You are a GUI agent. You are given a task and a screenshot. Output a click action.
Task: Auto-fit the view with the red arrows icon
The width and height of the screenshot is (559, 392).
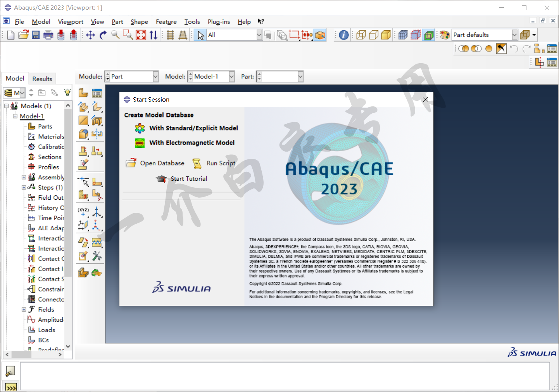pos(141,35)
